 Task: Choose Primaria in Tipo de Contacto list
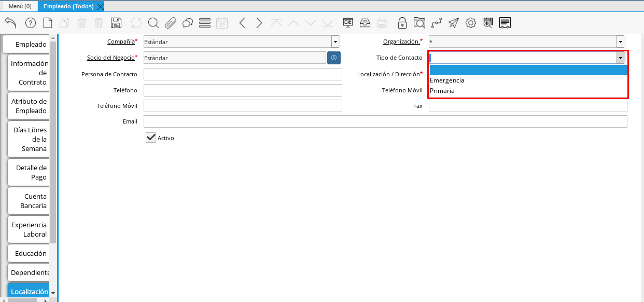pyautogui.click(x=442, y=91)
